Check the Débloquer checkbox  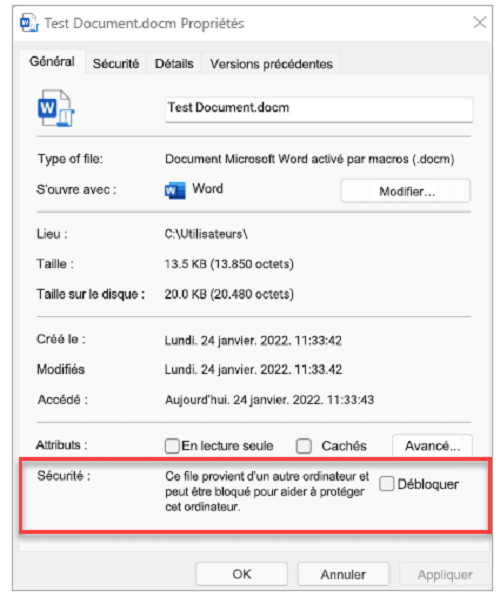(387, 484)
